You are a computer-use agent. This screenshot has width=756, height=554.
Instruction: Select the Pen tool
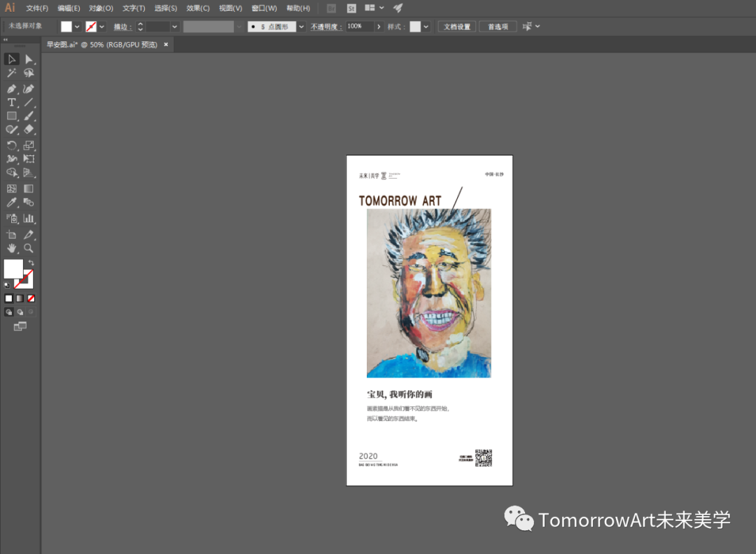pyautogui.click(x=12, y=89)
